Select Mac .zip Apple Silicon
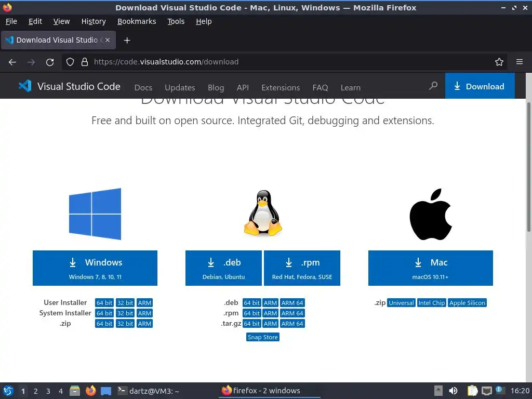 [467, 303]
